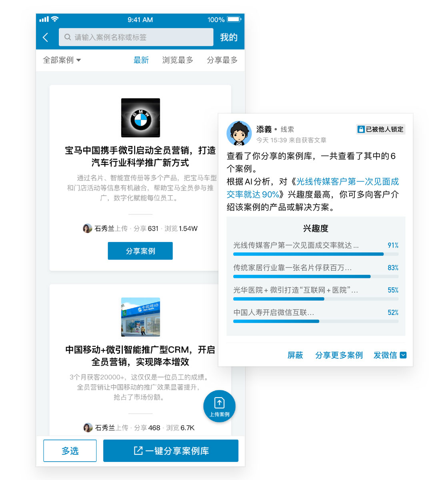Click the 已被他人锁定 lock badge
Image resolution: width=448 pixels, height=480 pixels.
(x=380, y=129)
